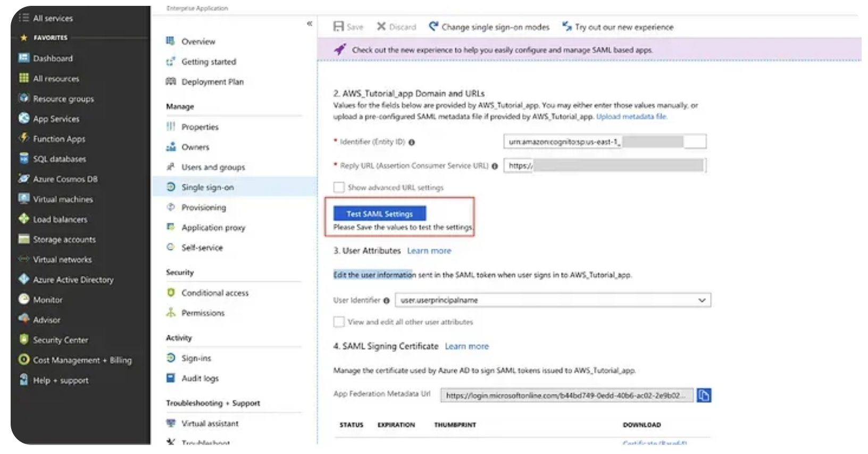Screen dimensions: 868x454
Task: Click the Security Center shield icon
Action: [x=24, y=340]
